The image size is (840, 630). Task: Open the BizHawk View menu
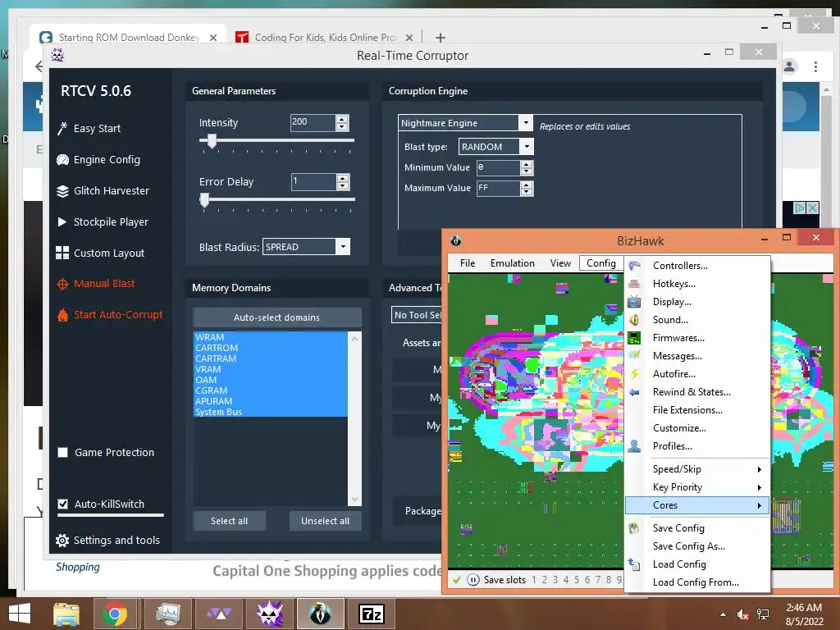pyautogui.click(x=560, y=263)
